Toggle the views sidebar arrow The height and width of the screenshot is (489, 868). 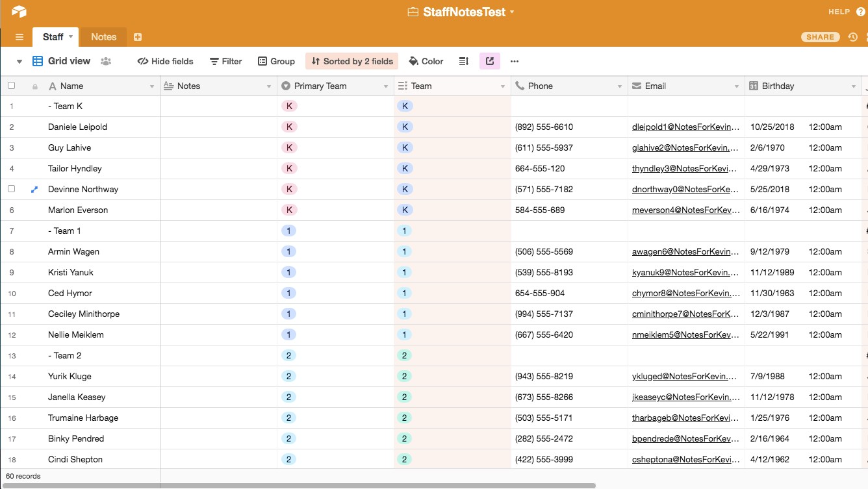(x=19, y=62)
